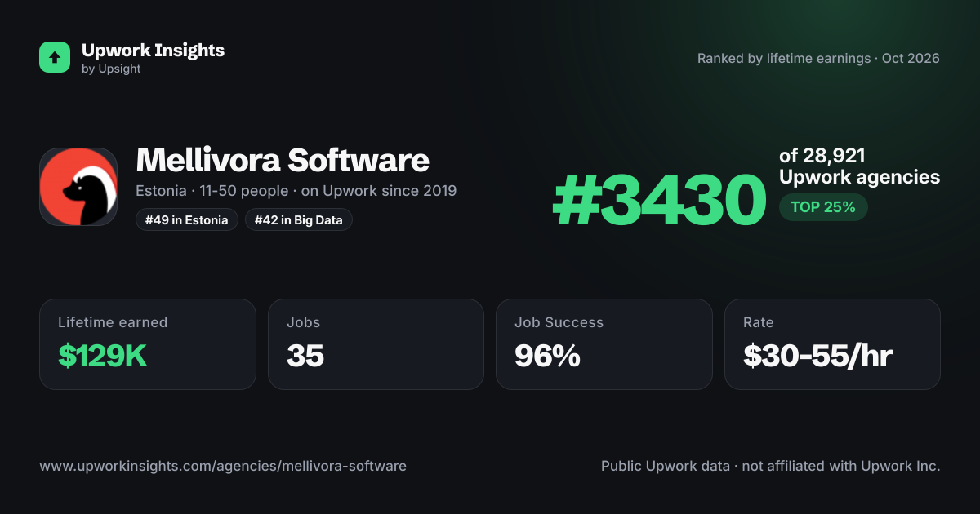Select the "#42 in Big Data" badge
Viewport: 980px width, 514px height.
coord(299,219)
